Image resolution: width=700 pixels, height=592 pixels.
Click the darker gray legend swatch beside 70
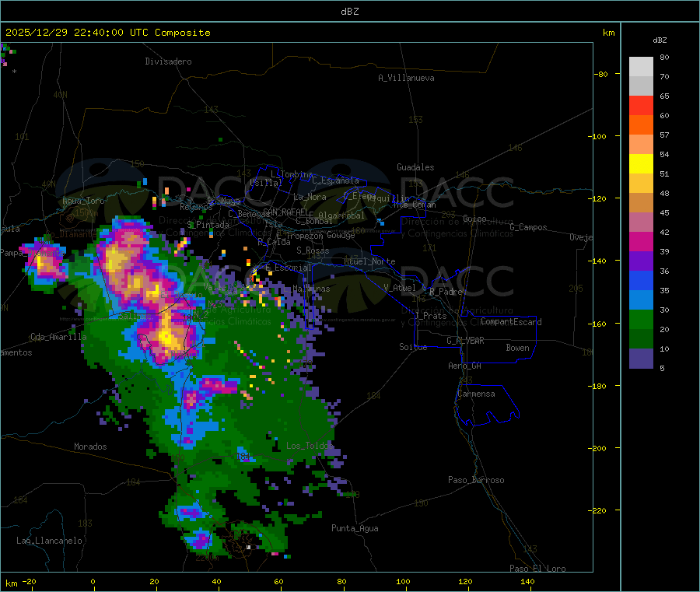coord(641,86)
